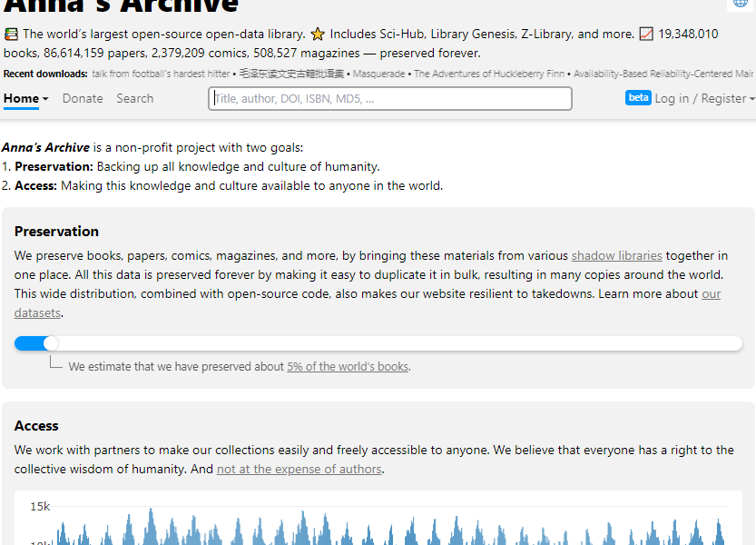
Task: Open recent download "Masquerade"
Action: tap(380, 74)
